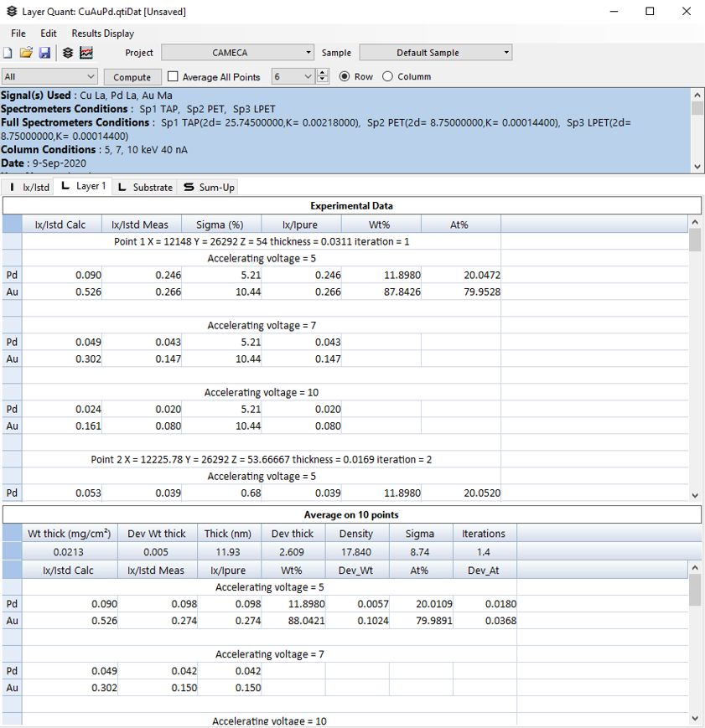Expand the Default Sample dropdown
Screen dimensions: 705x728
pyautogui.click(x=435, y=53)
